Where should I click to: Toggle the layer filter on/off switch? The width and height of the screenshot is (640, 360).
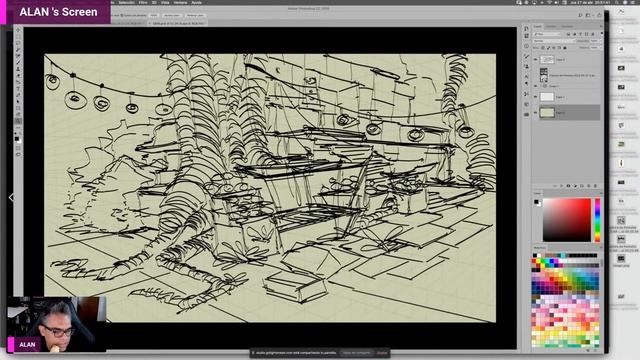[601, 34]
